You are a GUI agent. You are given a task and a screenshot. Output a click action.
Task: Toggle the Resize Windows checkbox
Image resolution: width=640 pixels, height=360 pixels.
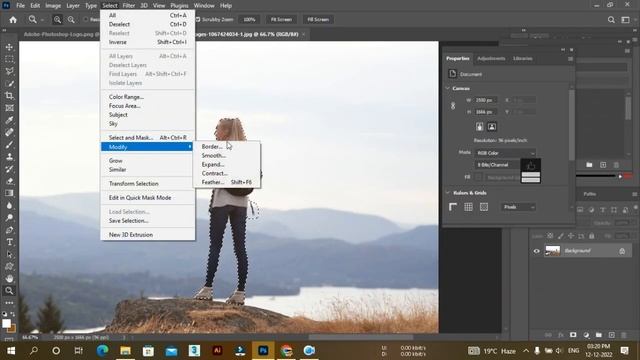pyautogui.click(x=86, y=20)
